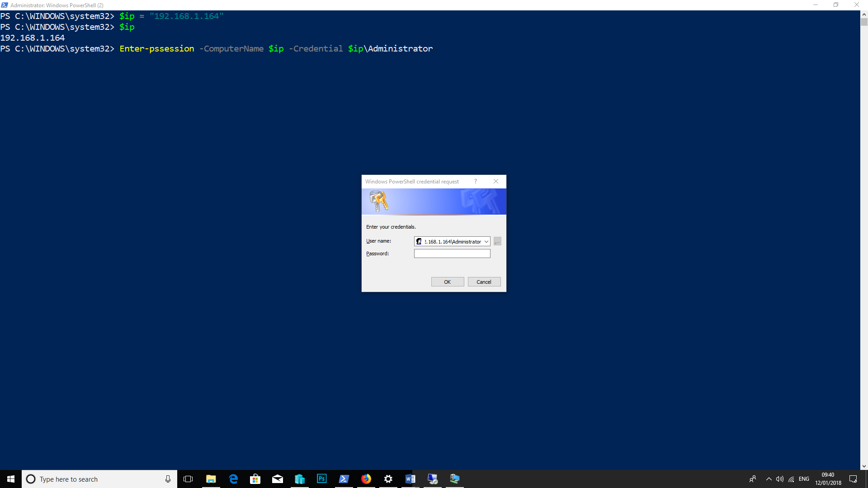Click the PowerShell title bar icon
The width and height of the screenshot is (868, 488).
[5, 5]
